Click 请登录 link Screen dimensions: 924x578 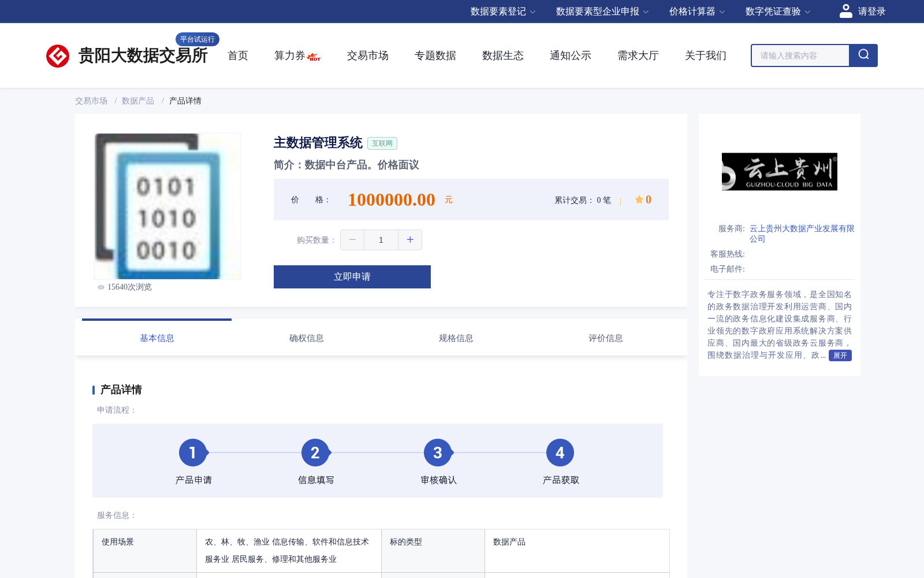point(871,12)
